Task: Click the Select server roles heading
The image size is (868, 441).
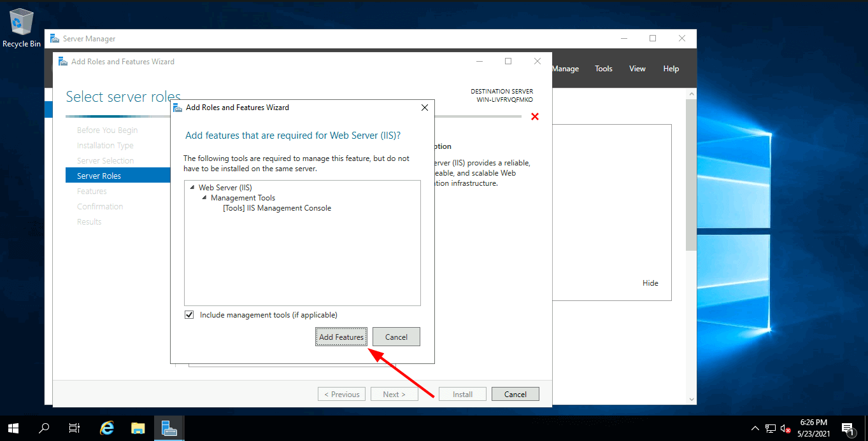Action: pyautogui.click(x=124, y=97)
